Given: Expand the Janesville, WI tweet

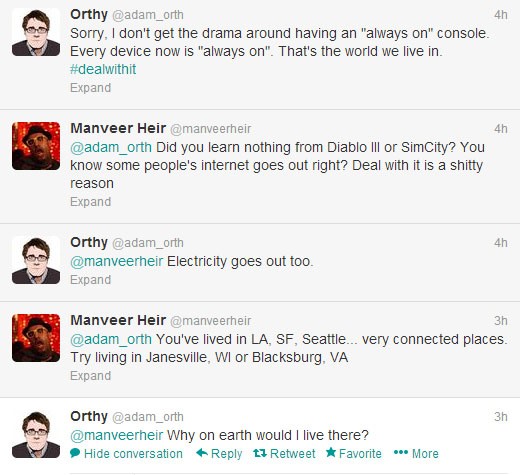Looking at the screenshot, I should 90,376.
